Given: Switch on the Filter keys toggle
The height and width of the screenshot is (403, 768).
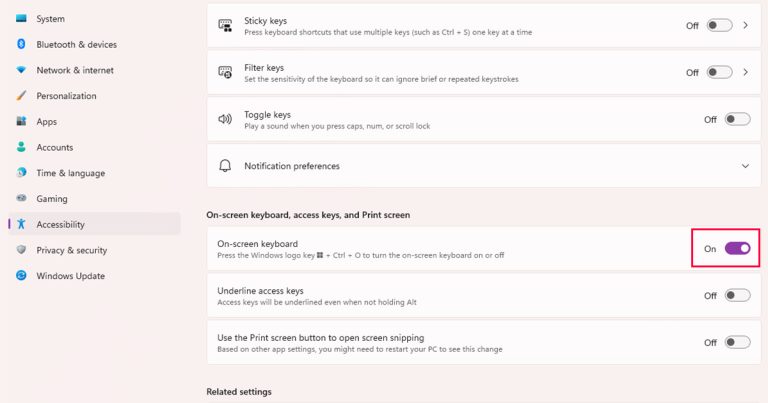Looking at the screenshot, I should tap(719, 72).
